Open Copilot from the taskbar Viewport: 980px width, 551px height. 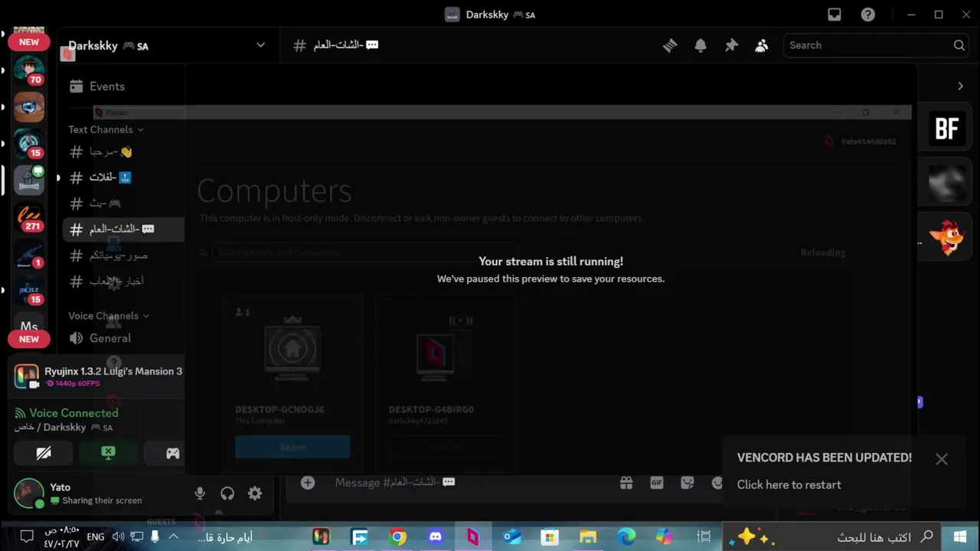click(x=664, y=537)
